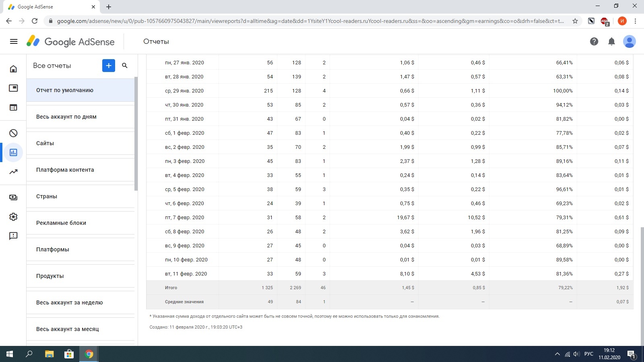Click the value 19,67 $

coord(405,217)
